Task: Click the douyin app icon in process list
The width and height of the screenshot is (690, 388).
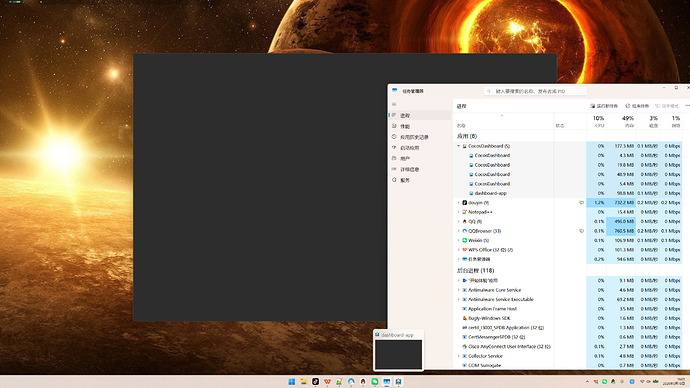Action: click(x=464, y=203)
